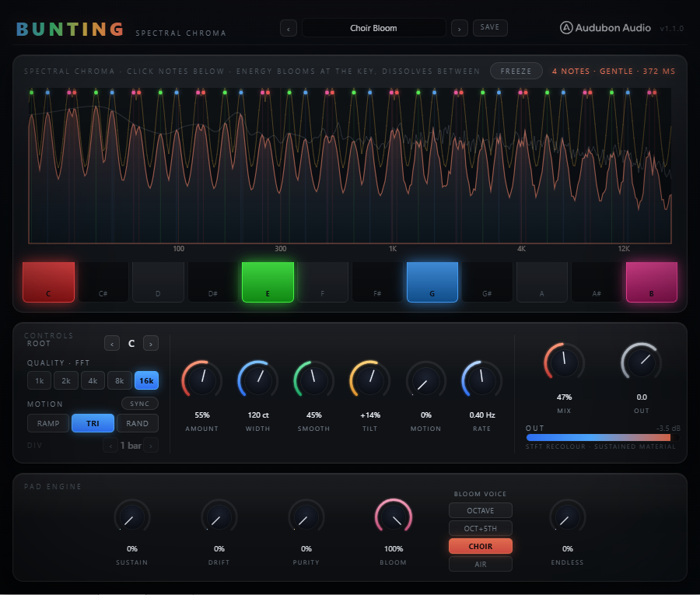700x595 pixels.
Task: Disable the green E note key
Action: pos(268,282)
